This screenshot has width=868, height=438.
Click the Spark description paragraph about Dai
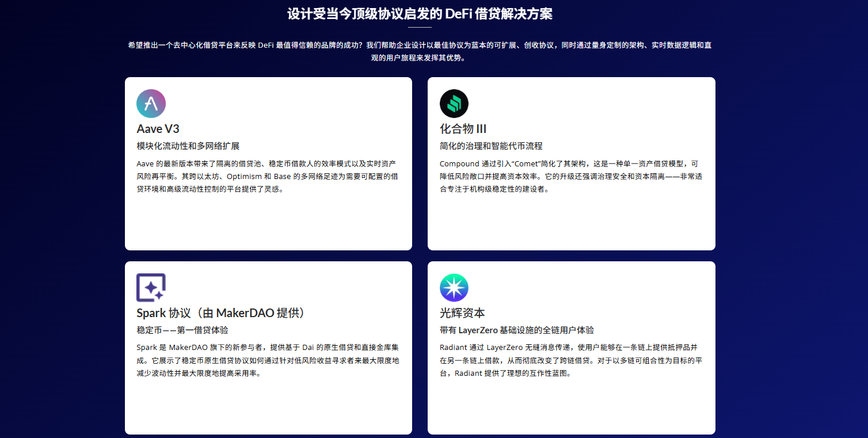[267, 360]
